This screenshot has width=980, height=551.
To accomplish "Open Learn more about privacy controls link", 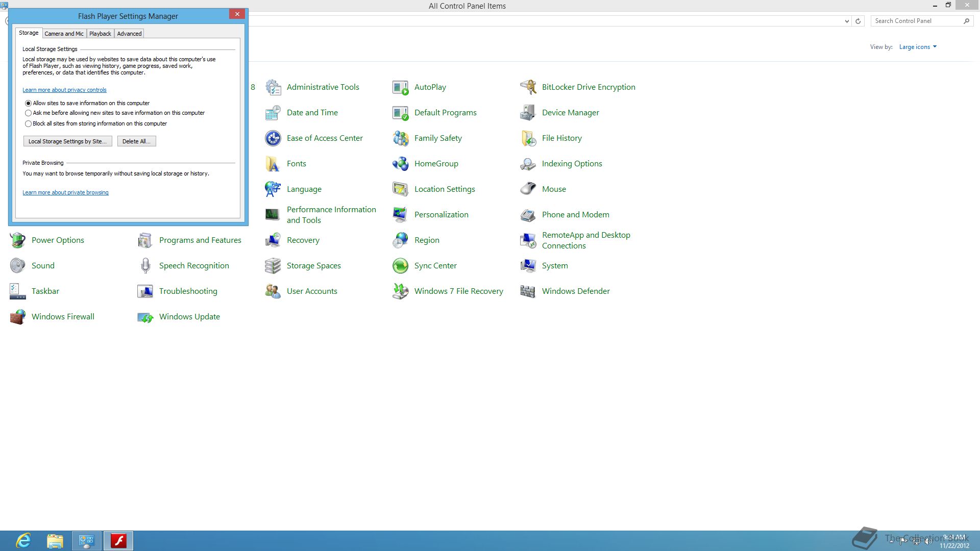I will click(x=64, y=90).
